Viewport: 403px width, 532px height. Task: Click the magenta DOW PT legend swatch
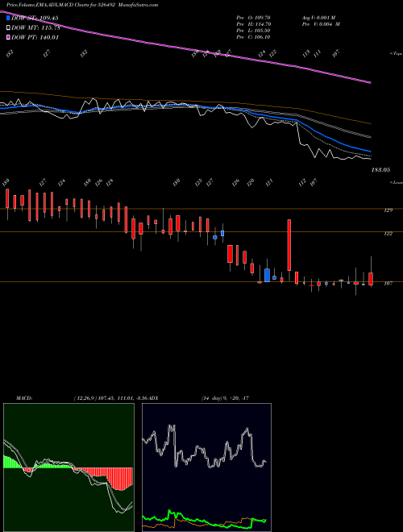pyautogui.click(x=8, y=37)
